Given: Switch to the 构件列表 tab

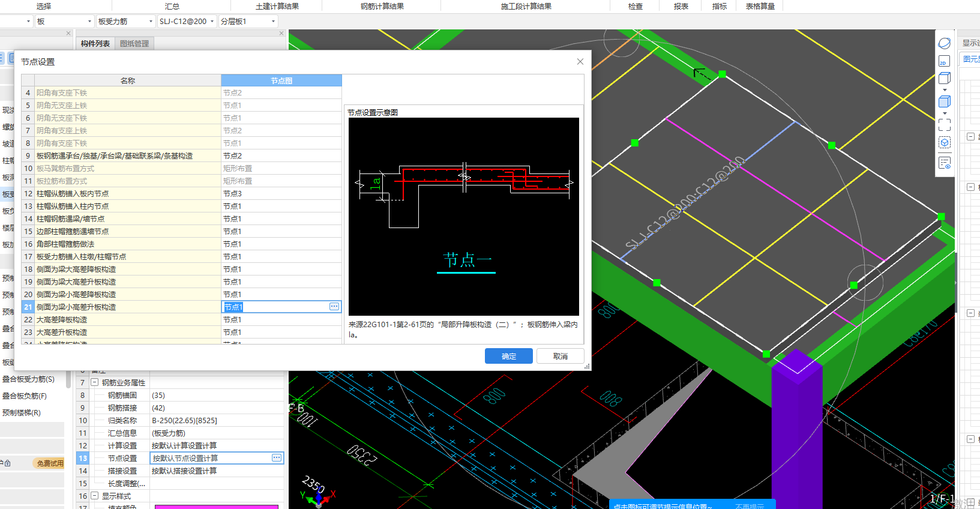Looking at the screenshot, I should click(x=95, y=43).
